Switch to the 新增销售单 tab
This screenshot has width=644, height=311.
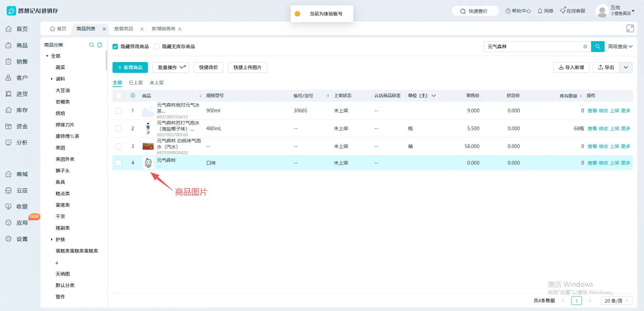tap(163, 29)
